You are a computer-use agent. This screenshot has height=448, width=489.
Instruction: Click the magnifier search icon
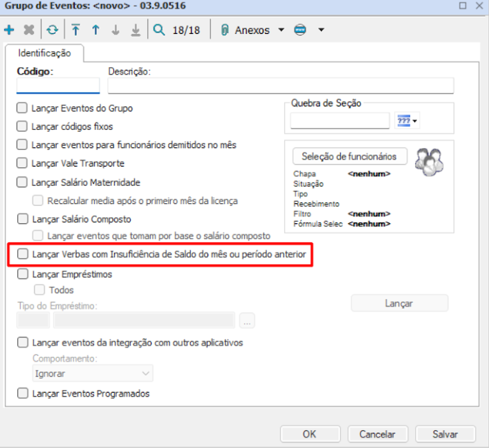(159, 30)
